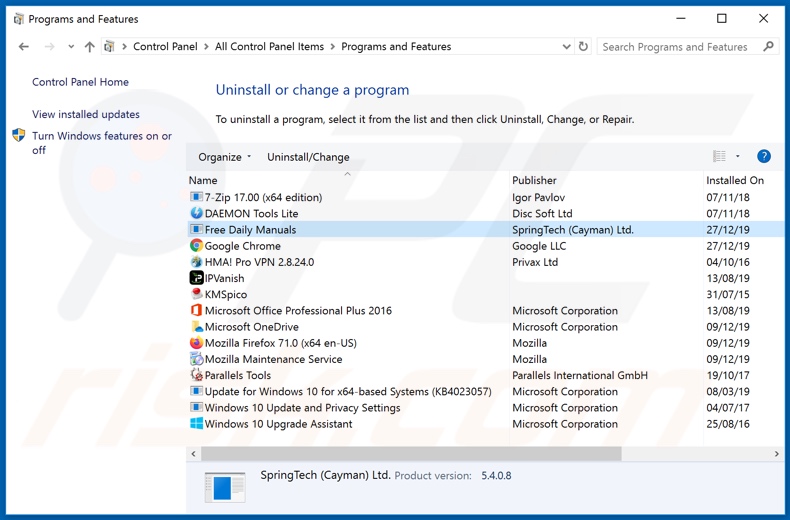Click the scroll right arrow
The image size is (790, 520).
776,453
